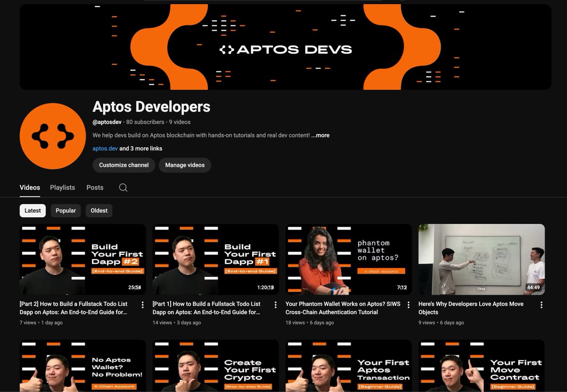The image size is (567, 392).
Task: Play Build Your First Dapp #1 thumbnail
Action: (215, 259)
